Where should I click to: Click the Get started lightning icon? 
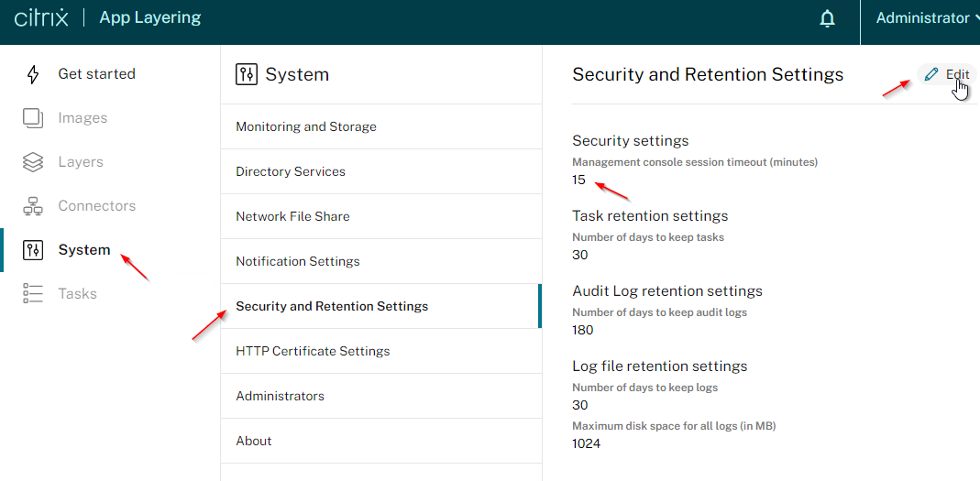click(x=32, y=74)
